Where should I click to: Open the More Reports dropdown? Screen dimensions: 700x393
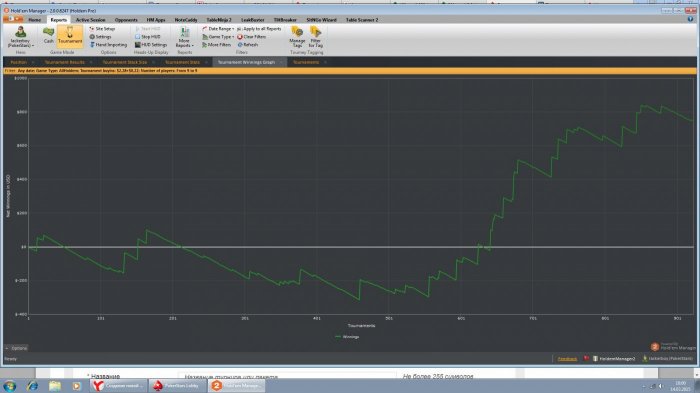click(184, 37)
